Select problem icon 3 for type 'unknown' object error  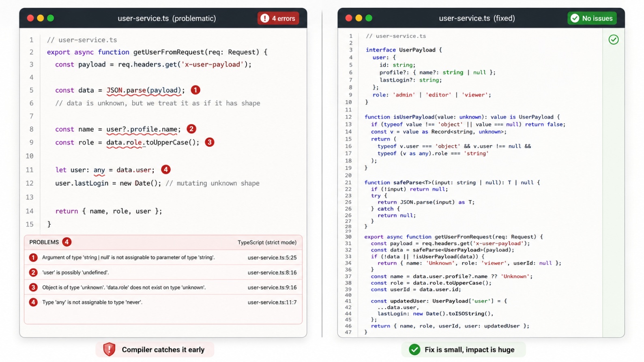(33, 287)
